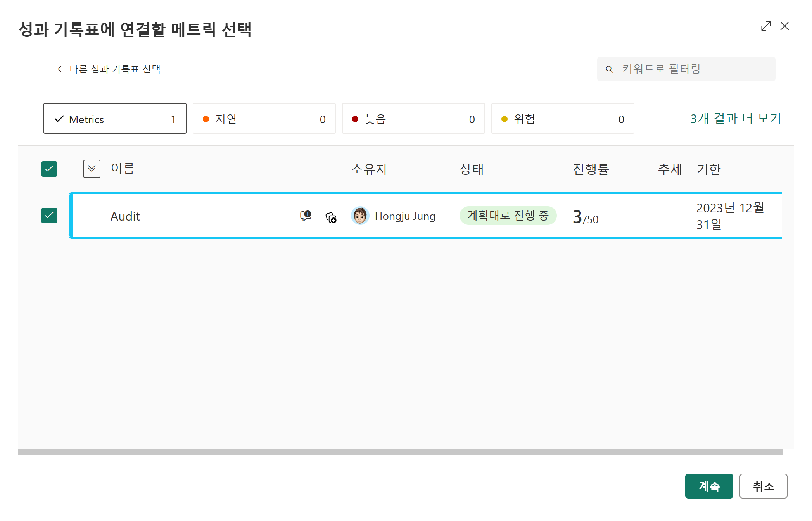Select the 지연 status filter card
This screenshot has height=521, width=812.
[x=264, y=119]
